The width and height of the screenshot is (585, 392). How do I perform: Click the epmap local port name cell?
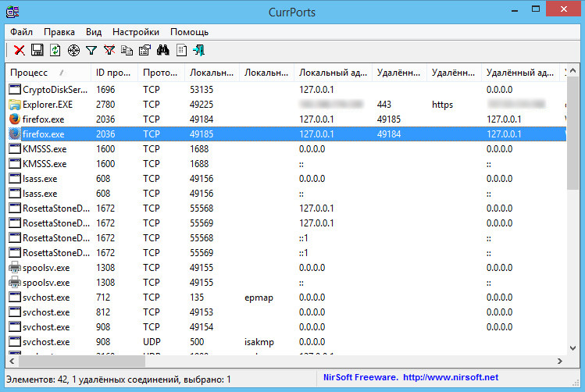pos(259,298)
